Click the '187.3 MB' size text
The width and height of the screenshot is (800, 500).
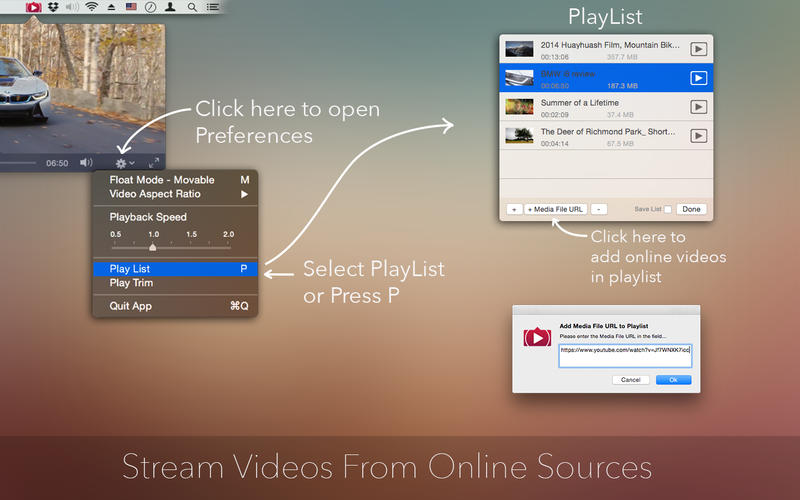point(622,86)
